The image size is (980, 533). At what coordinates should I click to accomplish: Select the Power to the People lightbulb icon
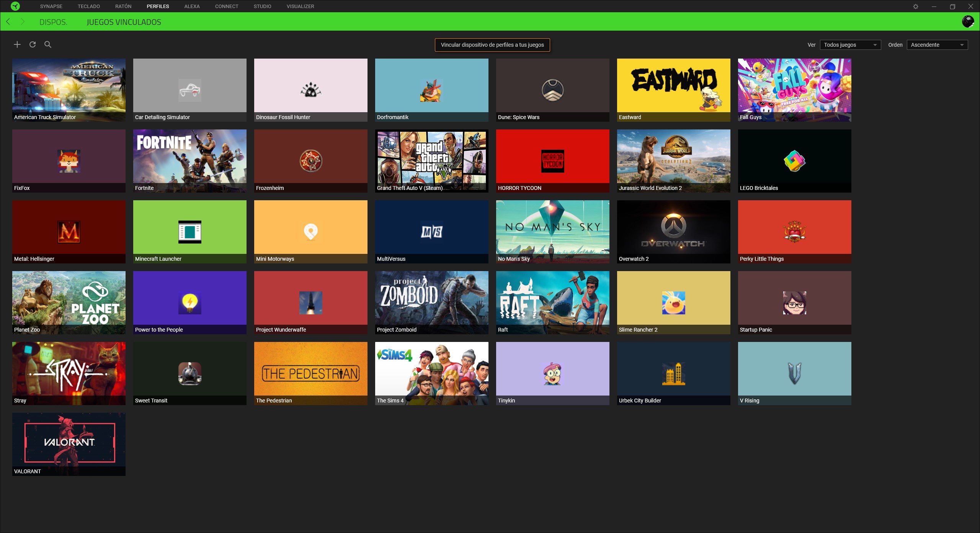[x=190, y=303]
